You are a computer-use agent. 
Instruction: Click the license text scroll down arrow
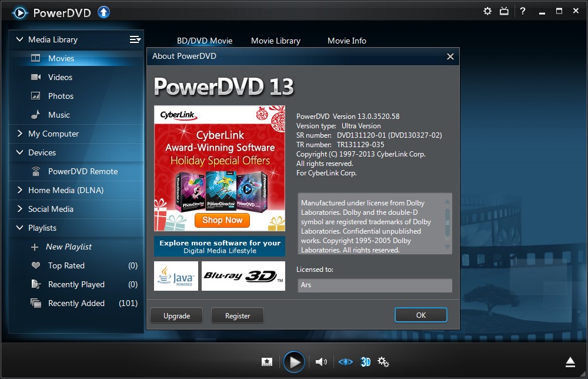(447, 247)
